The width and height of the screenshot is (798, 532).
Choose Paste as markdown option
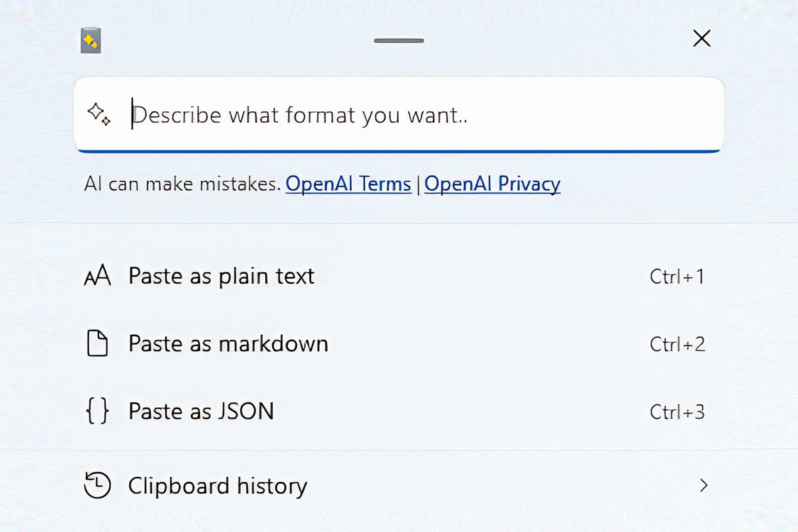228,344
